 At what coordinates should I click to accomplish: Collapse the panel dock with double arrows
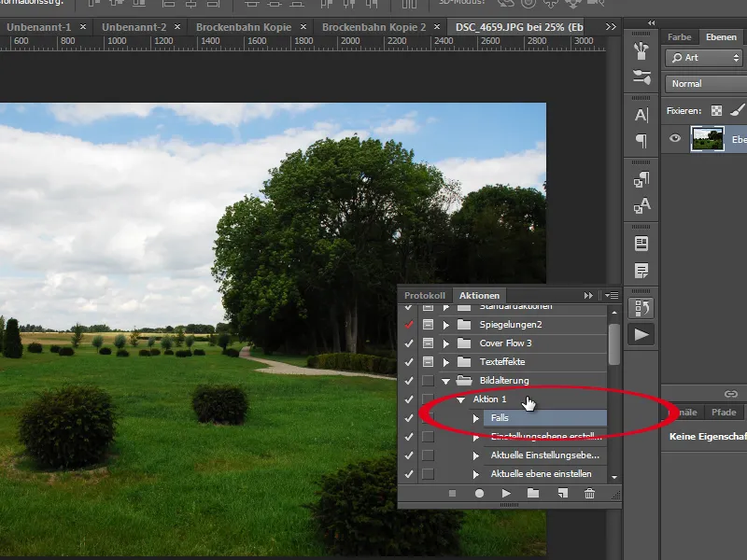[x=651, y=22]
